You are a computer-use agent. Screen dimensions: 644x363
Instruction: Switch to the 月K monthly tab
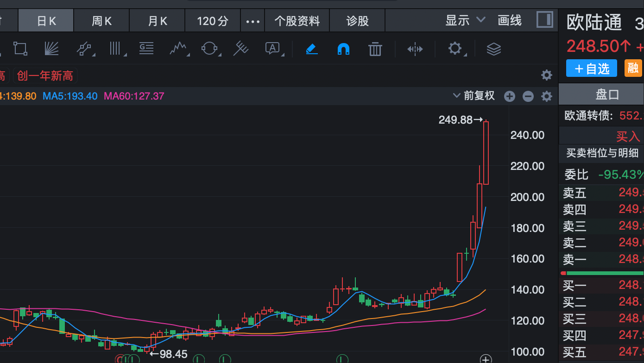158,21
